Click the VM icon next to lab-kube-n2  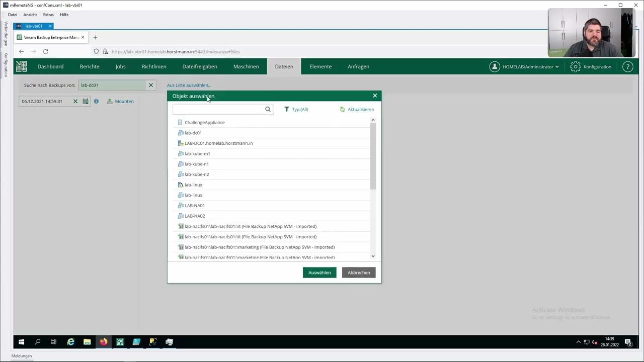click(x=181, y=174)
